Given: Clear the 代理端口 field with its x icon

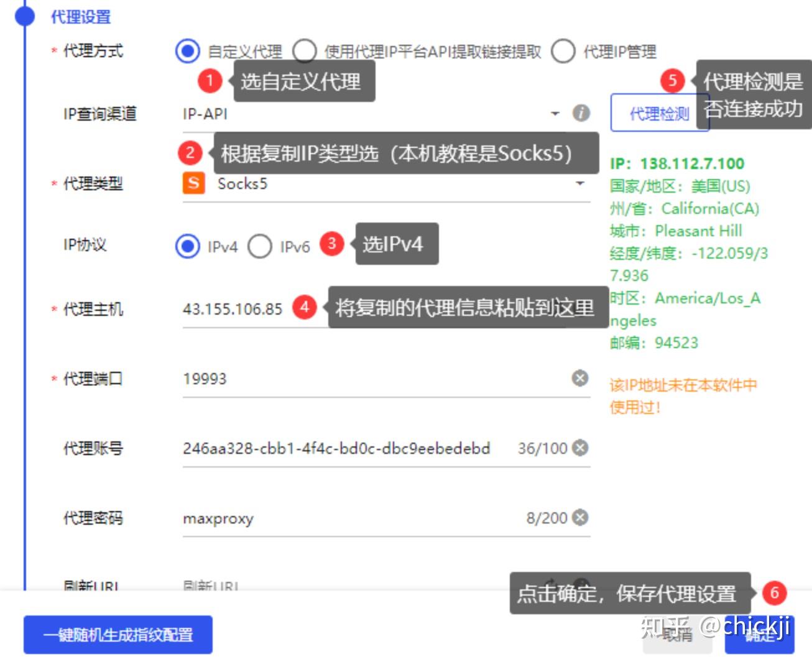Looking at the screenshot, I should coord(579,378).
